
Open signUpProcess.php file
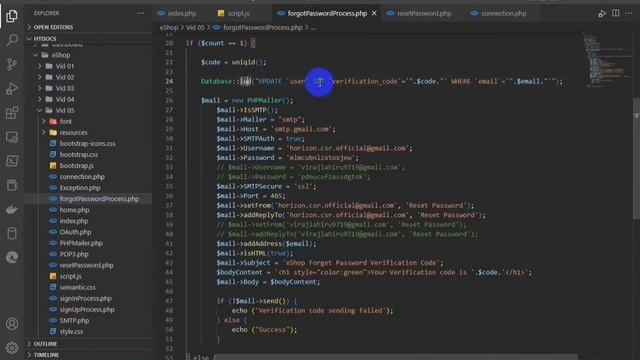pyautogui.click(x=87, y=309)
